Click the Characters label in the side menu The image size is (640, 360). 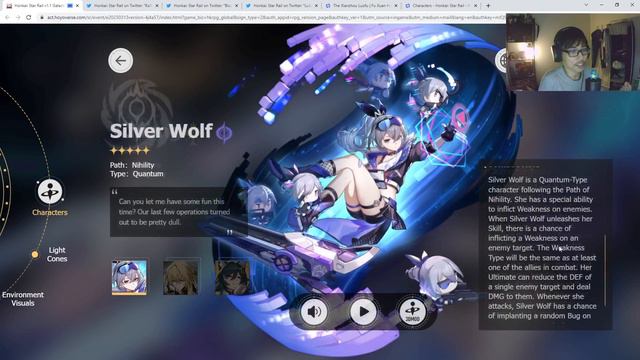point(50,212)
